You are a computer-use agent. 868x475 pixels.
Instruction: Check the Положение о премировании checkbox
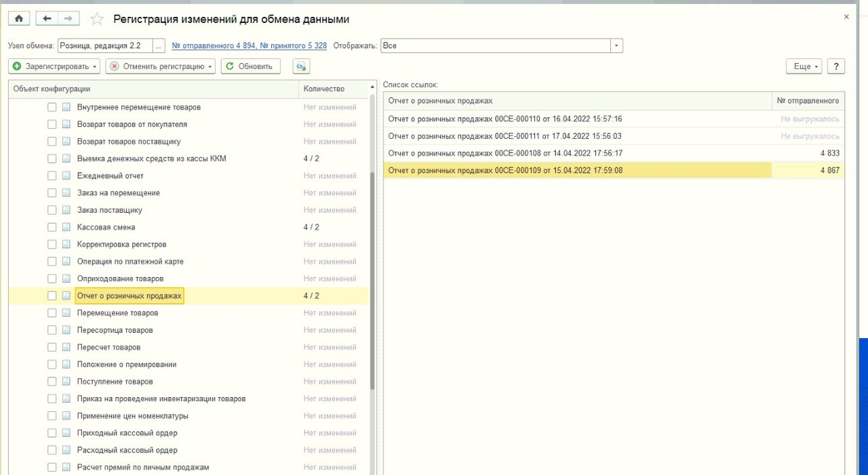click(52, 365)
